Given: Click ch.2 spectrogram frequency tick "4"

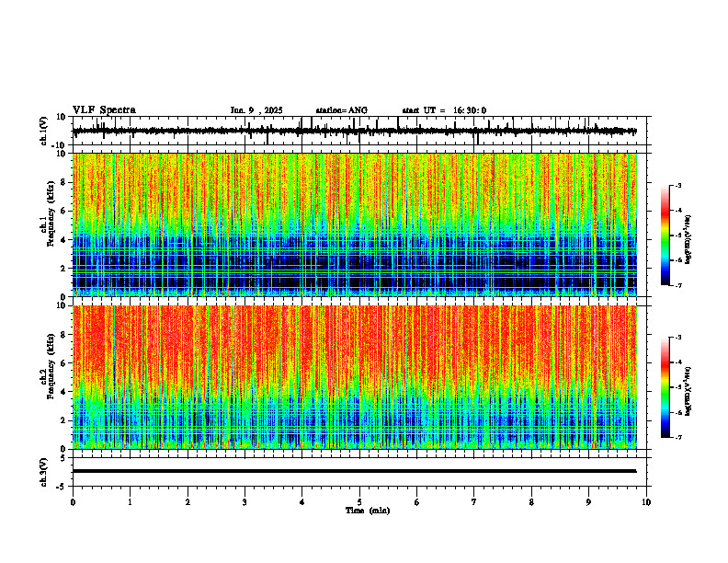Looking at the screenshot, I should pyautogui.click(x=63, y=392).
